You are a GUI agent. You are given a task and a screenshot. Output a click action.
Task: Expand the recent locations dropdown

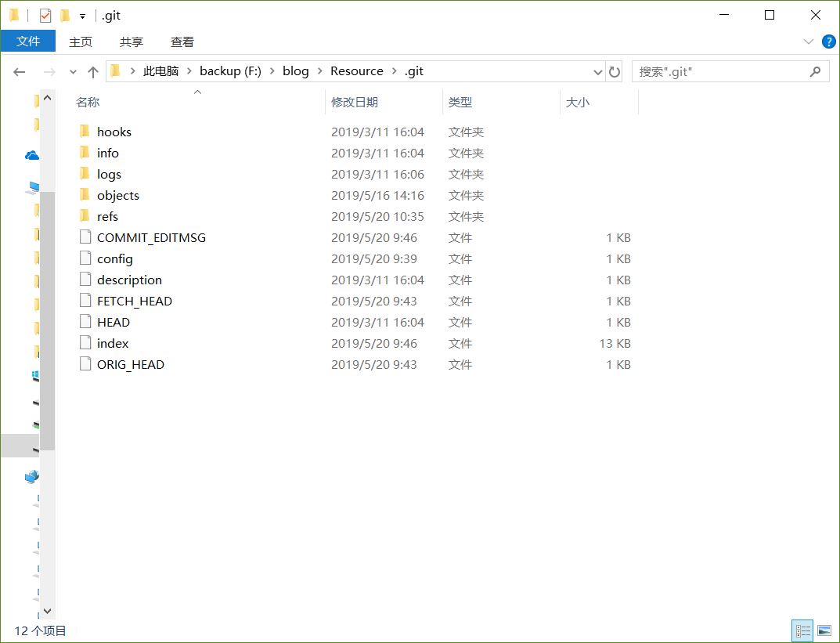click(73, 71)
